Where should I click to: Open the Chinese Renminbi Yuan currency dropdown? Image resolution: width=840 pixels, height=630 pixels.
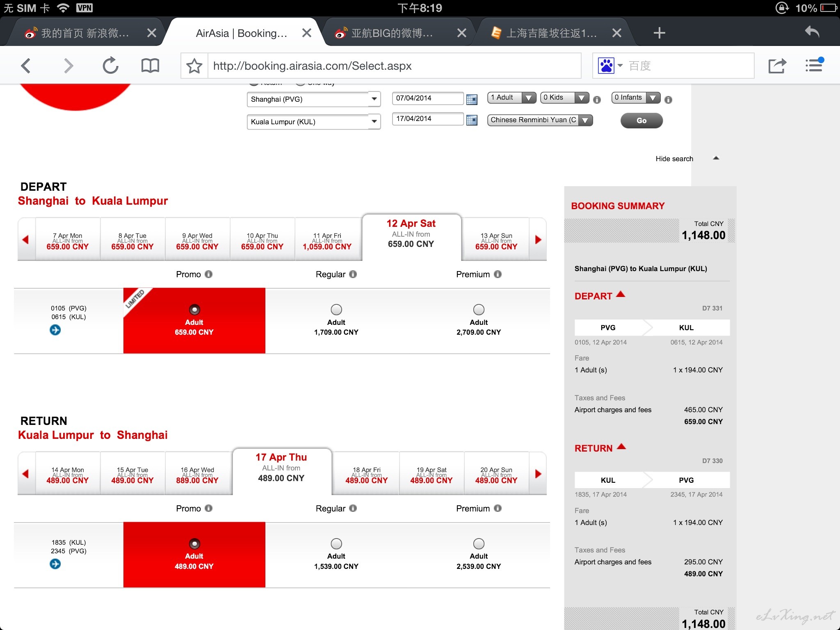(540, 120)
